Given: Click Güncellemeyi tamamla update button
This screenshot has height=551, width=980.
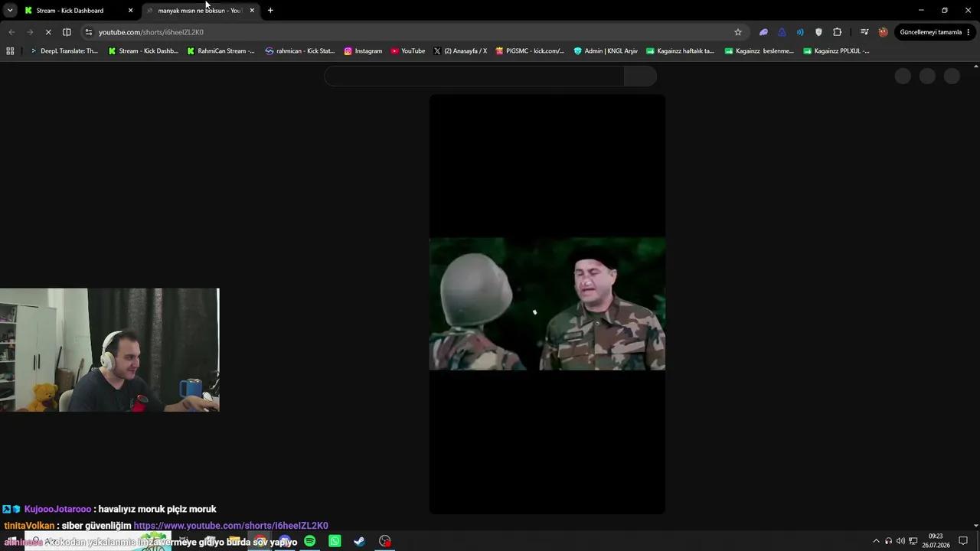Looking at the screenshot, I should (x=930, y=32).
